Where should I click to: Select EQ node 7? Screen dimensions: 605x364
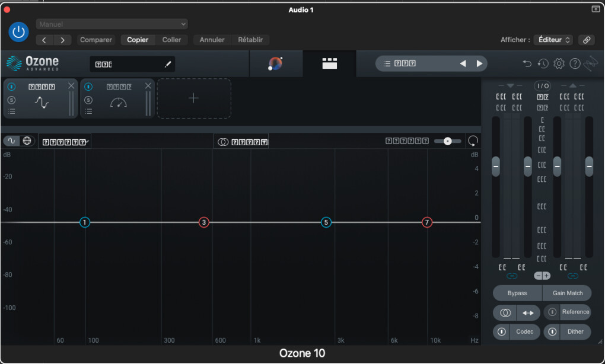click(x=426, y=222)
